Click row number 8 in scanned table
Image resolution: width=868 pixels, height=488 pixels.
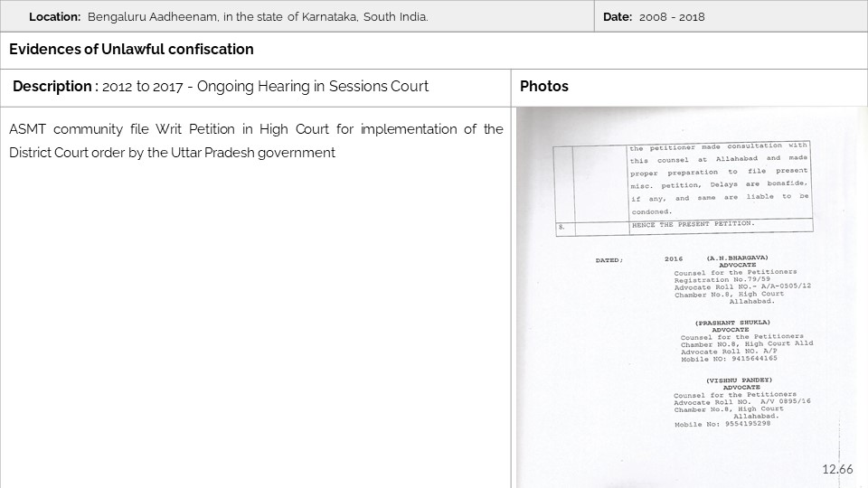point(561,228)
